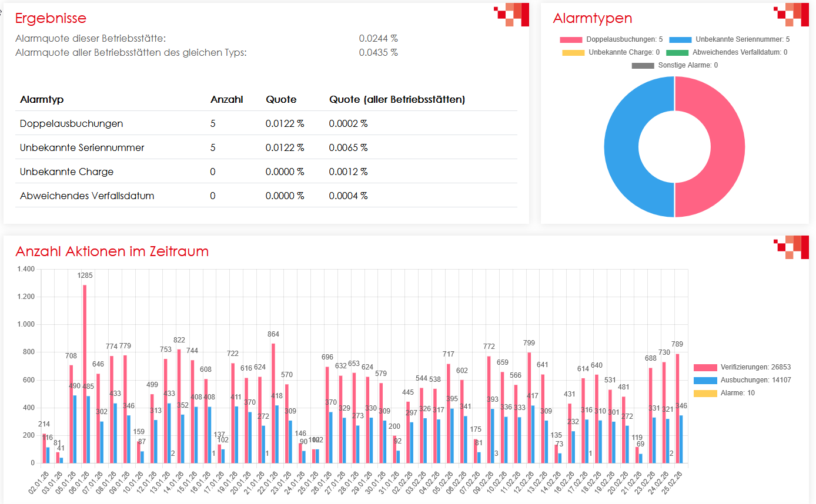This screenshot has height=504, width=816.
Task: Toggle Abweichendes Verfalldatum legend entry
Action: point(727,52)
